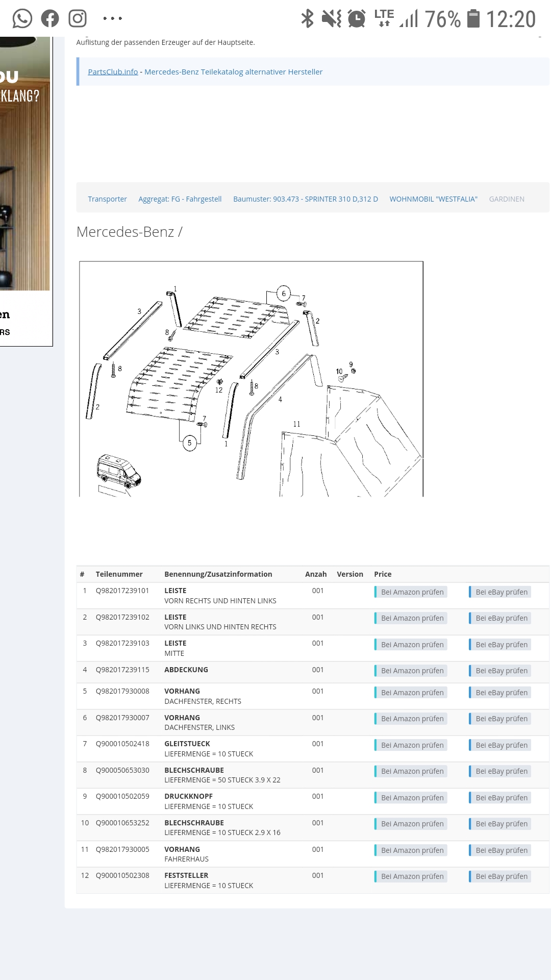Open the PartsClub.info link

point(113,72)
